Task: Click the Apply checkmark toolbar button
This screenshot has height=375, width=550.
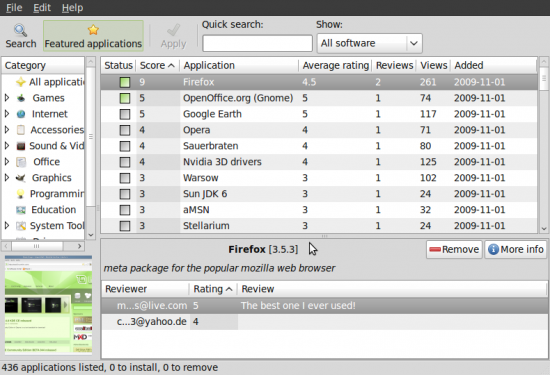Action: 173,36
